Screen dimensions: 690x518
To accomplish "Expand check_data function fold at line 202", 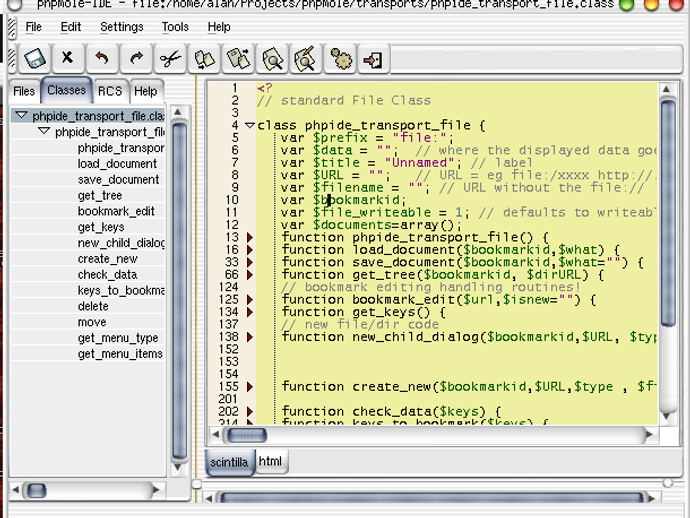I will click(x=250, y=411).
